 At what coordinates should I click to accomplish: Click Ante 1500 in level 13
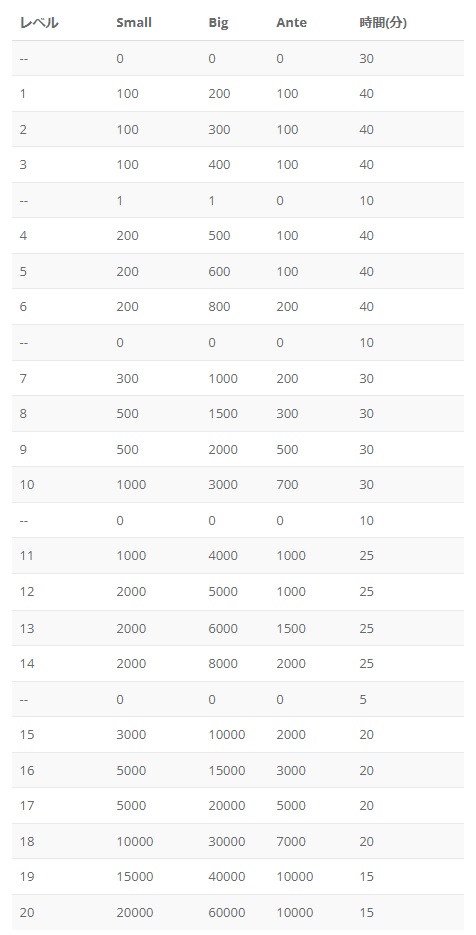[x=290, y=628]
